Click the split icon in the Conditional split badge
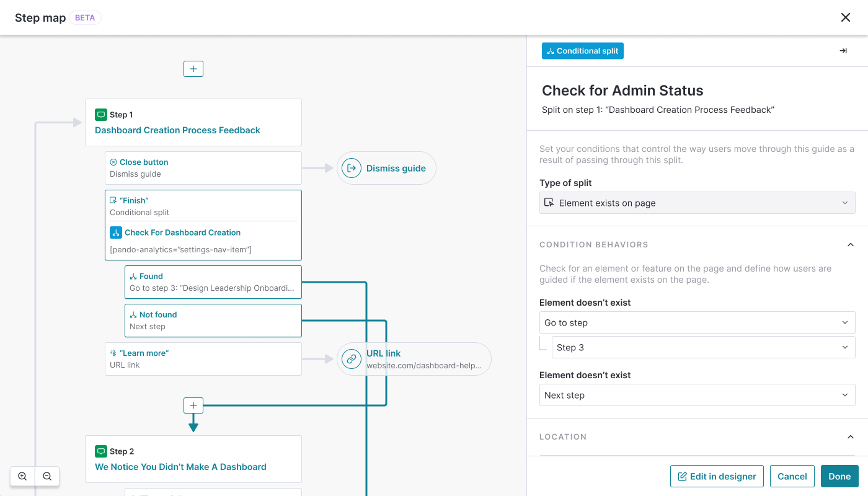This screenshot has width=868, height=496. click(551, 51)
